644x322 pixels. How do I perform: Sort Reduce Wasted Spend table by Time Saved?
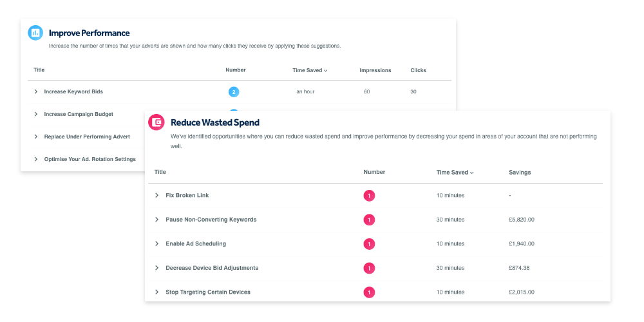click(x=455, y=173)
